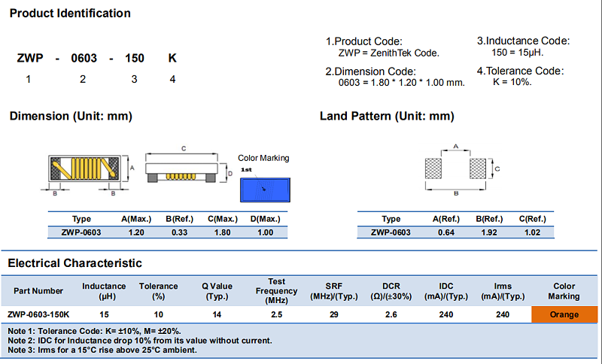This screenshot has height=364, width=602.
Task: Click the side-view inductor drawing with C dimension
Action: pos(181,168)
